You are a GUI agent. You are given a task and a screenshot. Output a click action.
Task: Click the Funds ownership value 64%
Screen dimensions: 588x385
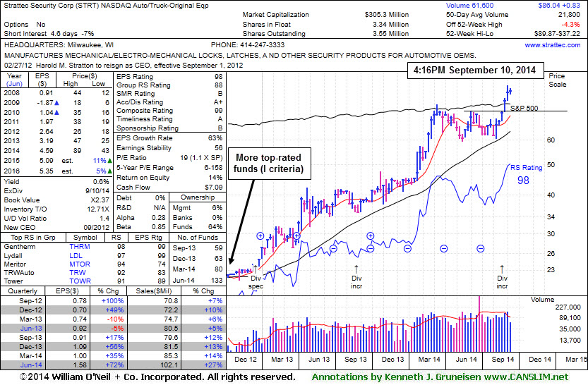pos(215,227)
